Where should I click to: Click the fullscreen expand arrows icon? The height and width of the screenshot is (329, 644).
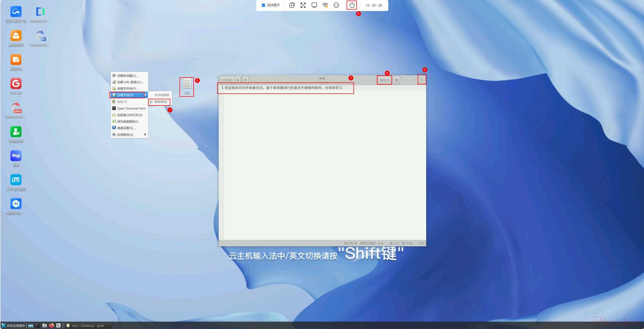tap(303, 5)
